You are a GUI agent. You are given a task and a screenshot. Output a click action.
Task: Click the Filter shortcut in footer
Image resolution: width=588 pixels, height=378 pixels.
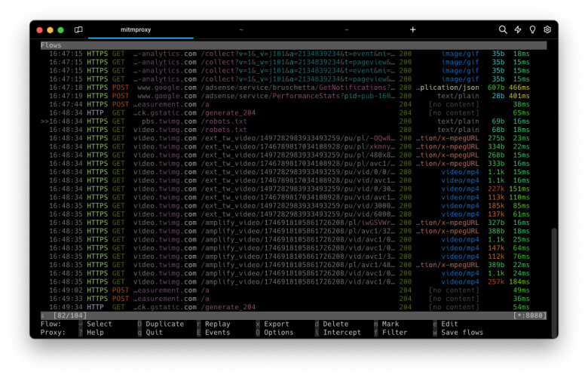394,332
